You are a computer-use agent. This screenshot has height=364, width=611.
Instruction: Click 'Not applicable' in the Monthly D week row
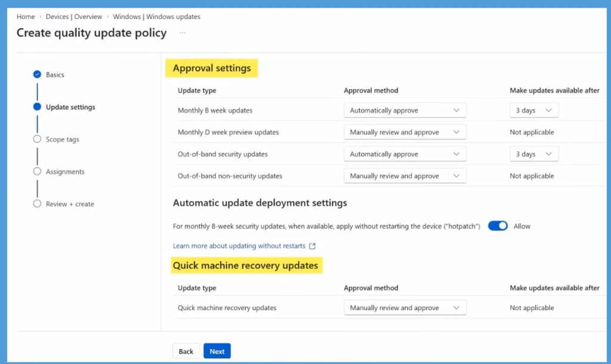tap(532, 132)
